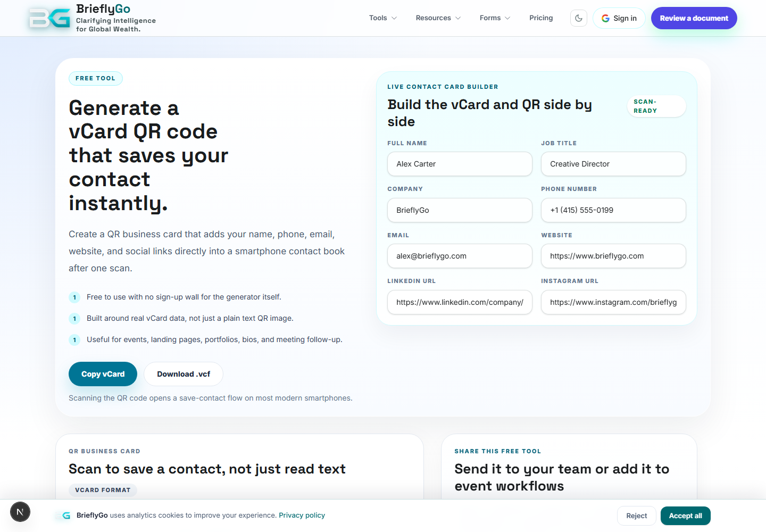
Task: Click 'Scan to save a contact' heading
Action: [207, 469]
